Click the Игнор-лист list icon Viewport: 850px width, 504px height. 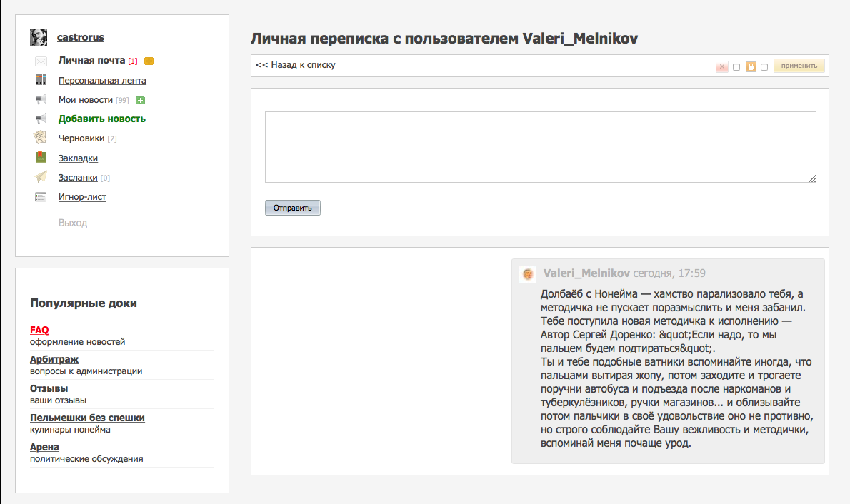coord(41,197)
